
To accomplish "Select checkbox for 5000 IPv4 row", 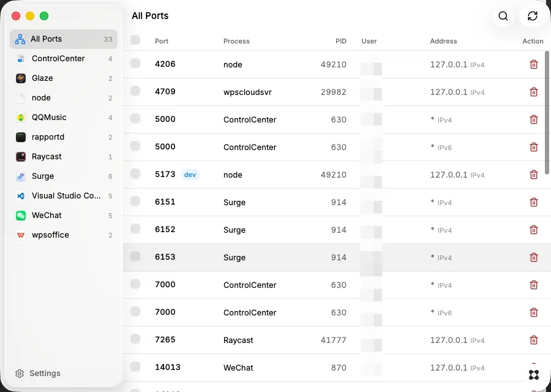I will (135, 118).
